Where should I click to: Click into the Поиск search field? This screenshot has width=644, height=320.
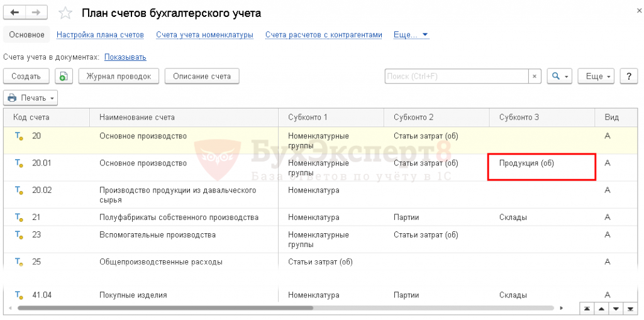pyautogui.click(x=457, y=77)
